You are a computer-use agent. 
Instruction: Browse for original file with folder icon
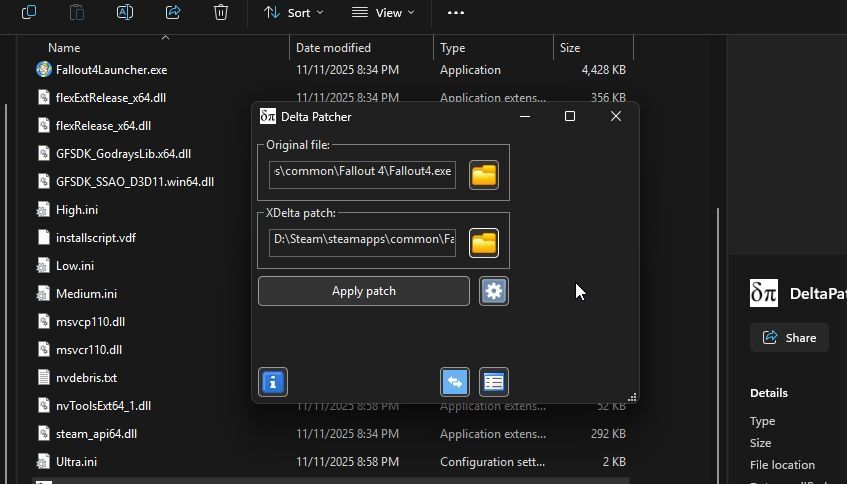(484, 175)
